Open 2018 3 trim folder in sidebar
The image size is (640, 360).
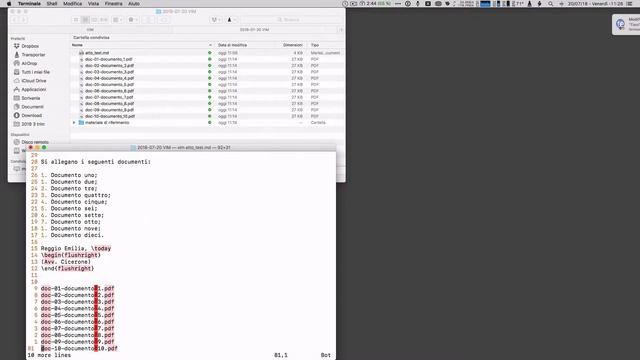pyautogui.click(x=29, y=124)
